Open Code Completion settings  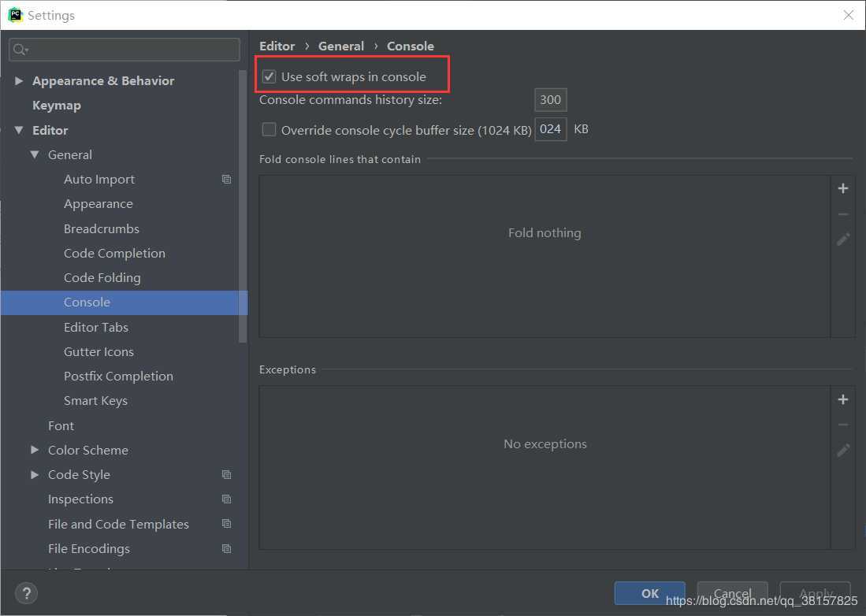click(114, 254)
